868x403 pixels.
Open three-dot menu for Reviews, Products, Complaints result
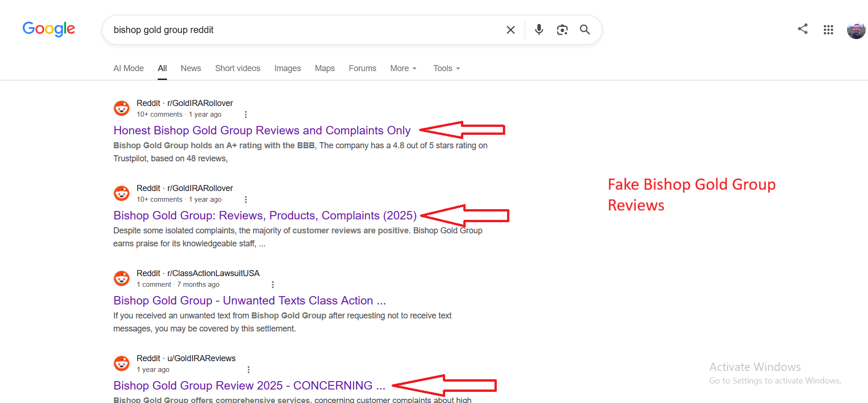[x=246, y=199]
